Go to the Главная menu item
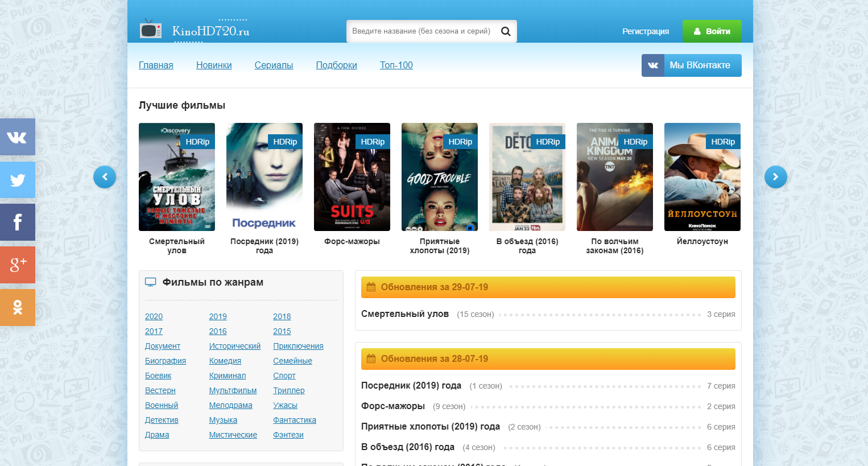 (x=156, y=65)
